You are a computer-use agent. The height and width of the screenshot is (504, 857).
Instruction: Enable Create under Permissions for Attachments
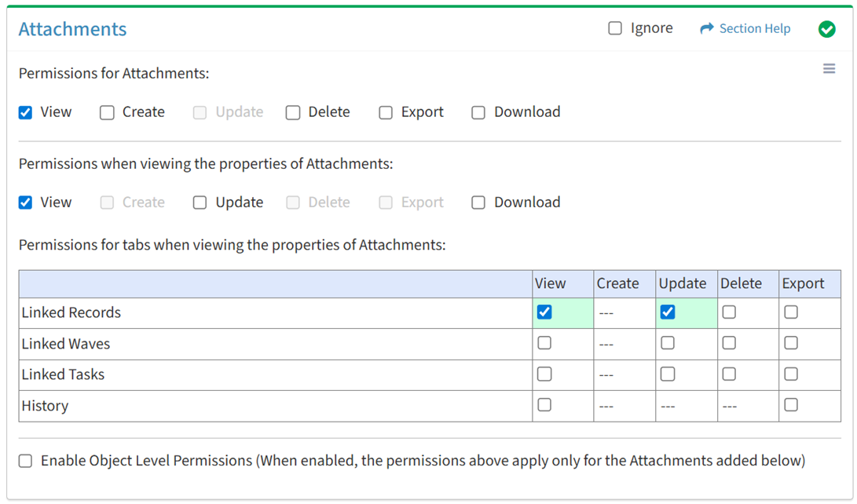107,112
